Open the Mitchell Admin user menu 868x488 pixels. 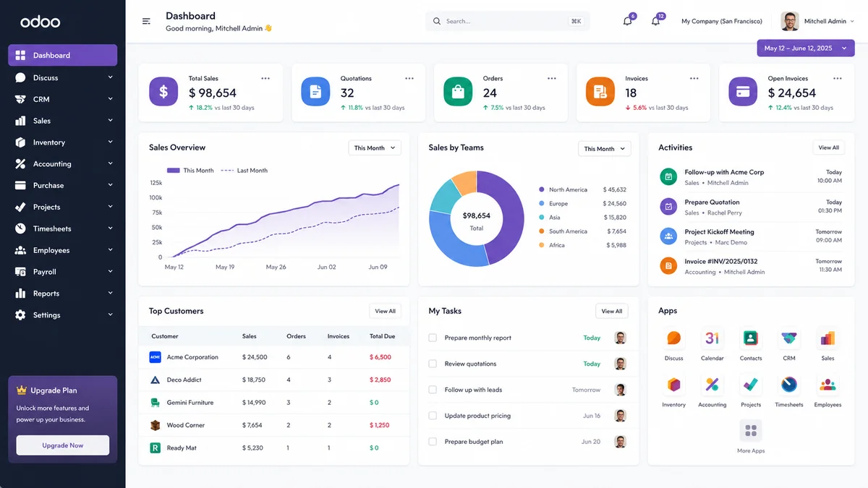coord(818,21)
